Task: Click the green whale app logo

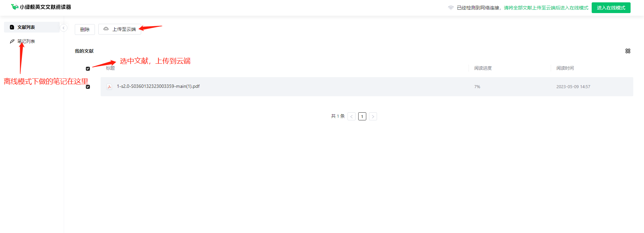Action: pyautogui.click(x=14, y=7)
